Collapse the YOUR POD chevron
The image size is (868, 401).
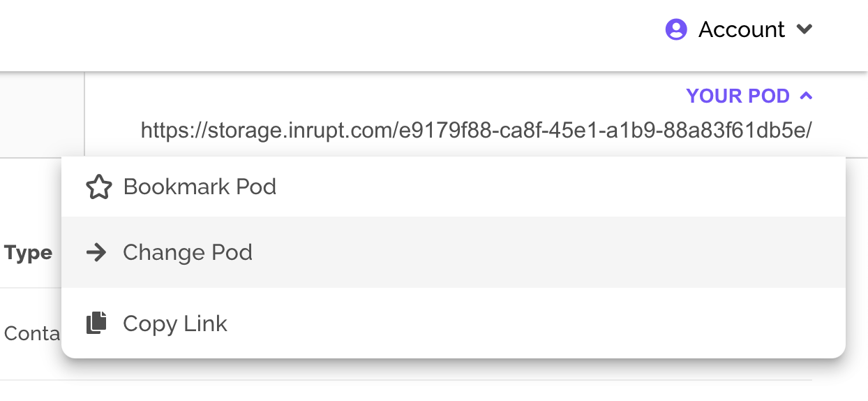806,96
